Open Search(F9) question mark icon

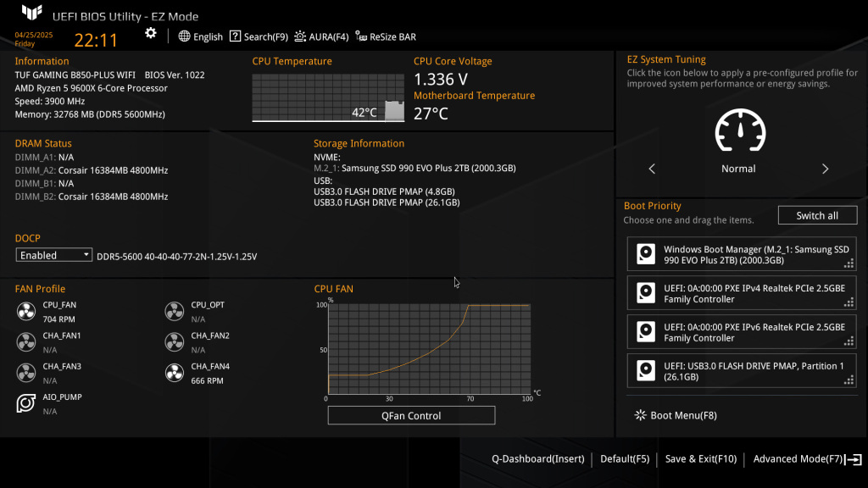236,36
